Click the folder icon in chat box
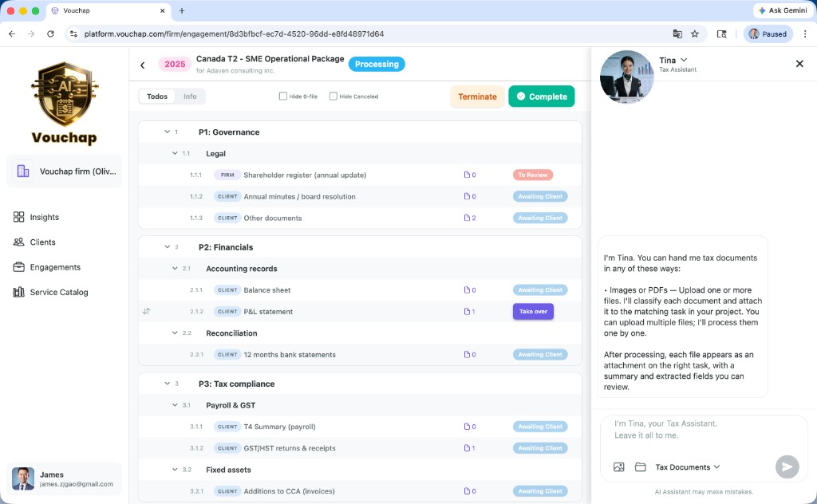 click(641, 467)
